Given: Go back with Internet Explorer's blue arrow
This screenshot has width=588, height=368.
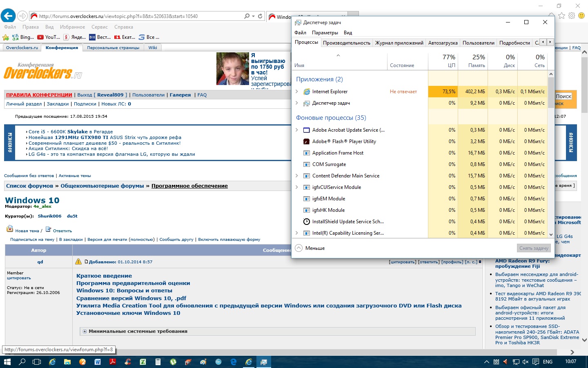Looking at the screenshot, I should tap(8, 16).
